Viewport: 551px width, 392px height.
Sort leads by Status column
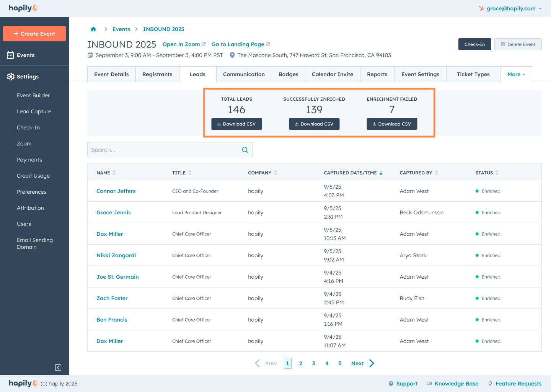click(x=497, y=173)
